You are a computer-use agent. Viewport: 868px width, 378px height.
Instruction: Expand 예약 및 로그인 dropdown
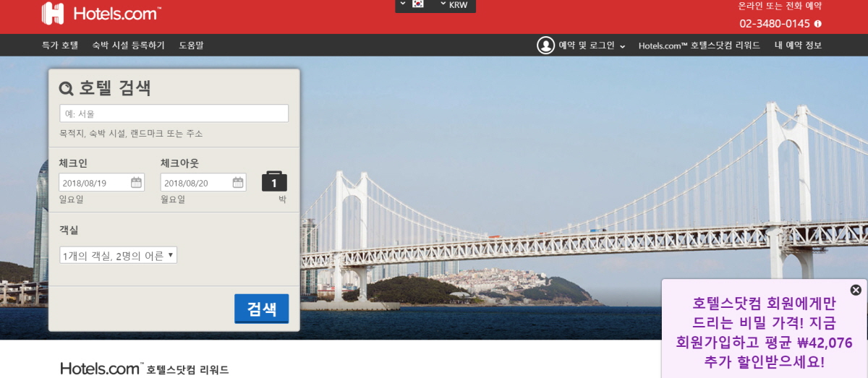coord(592,45)
